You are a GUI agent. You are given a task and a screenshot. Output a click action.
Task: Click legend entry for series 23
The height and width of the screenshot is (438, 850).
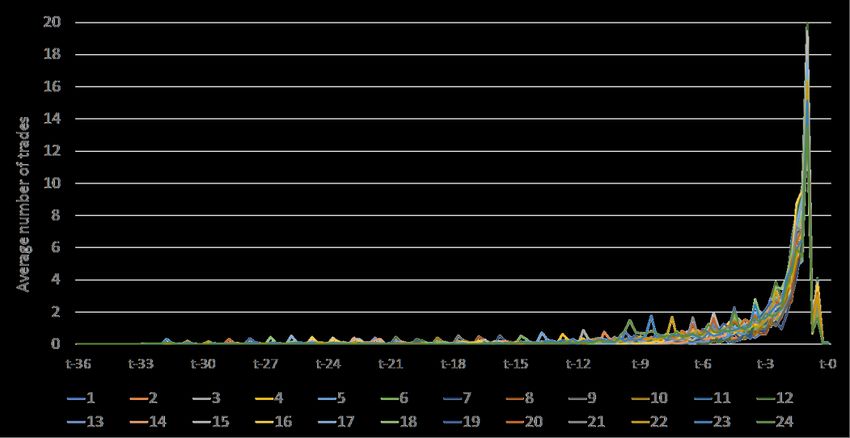[x=713, y=421]
